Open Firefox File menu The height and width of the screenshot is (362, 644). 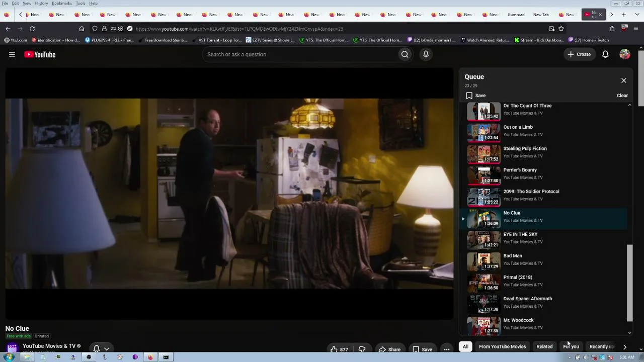tap(5, 4)
